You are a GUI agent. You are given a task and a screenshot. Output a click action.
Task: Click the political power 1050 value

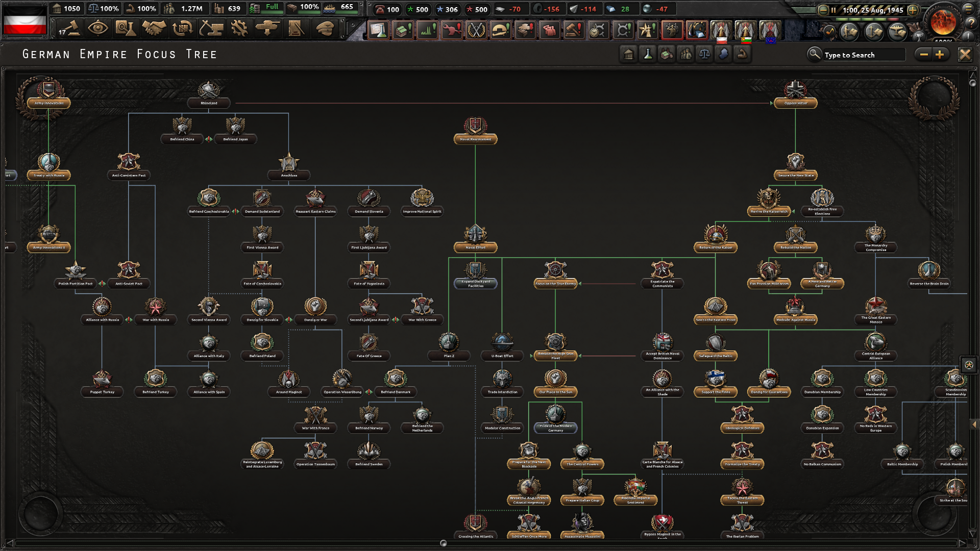pos(66,8)
